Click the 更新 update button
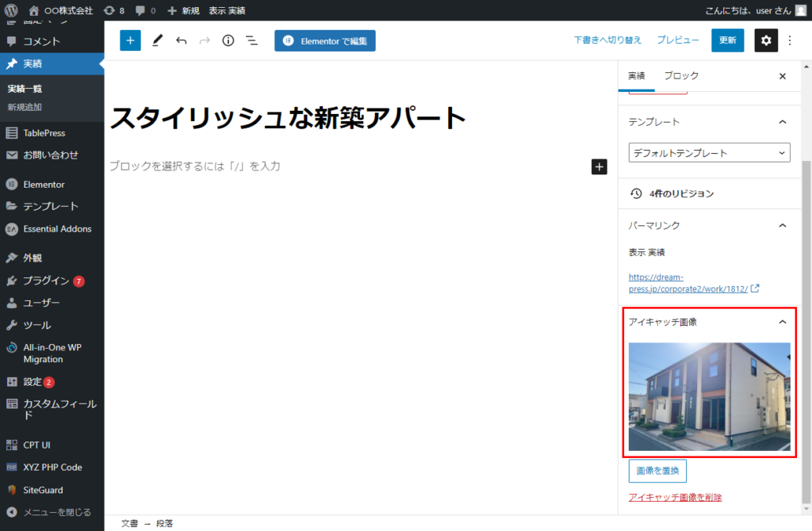Screen dimensions: 812x531 (x=727, y=40)
